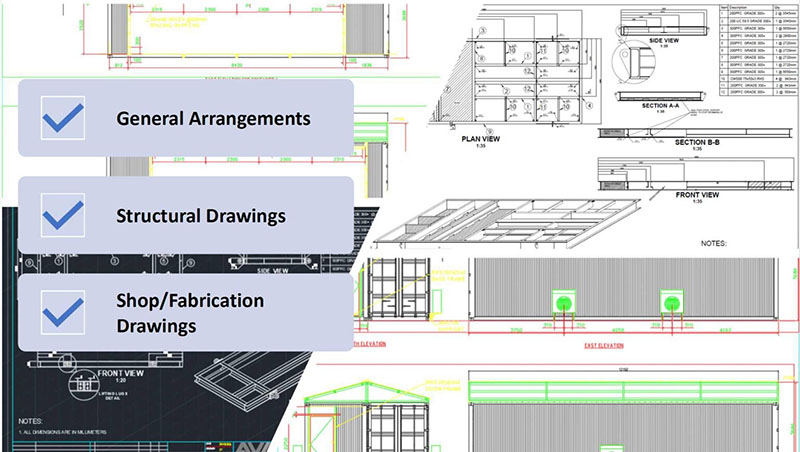
Task: Click the General Arrangements label text
Action: 213,118
